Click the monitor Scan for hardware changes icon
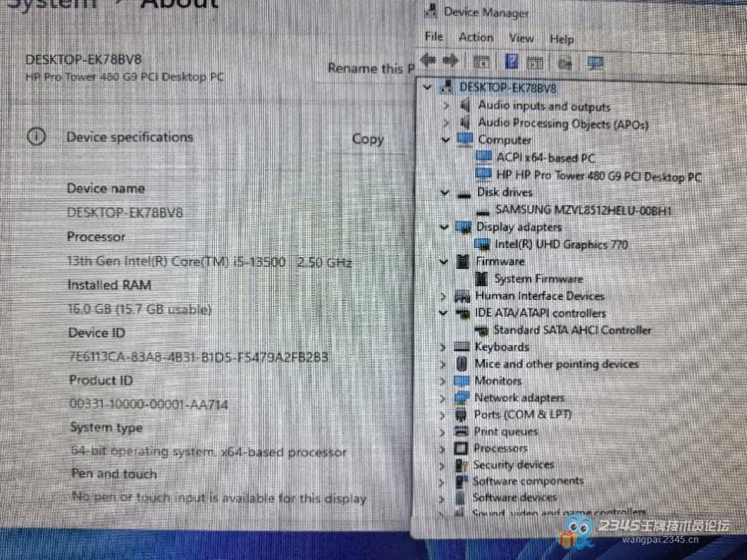The width and height of the screenshot is (747, 560). [596, 63]
